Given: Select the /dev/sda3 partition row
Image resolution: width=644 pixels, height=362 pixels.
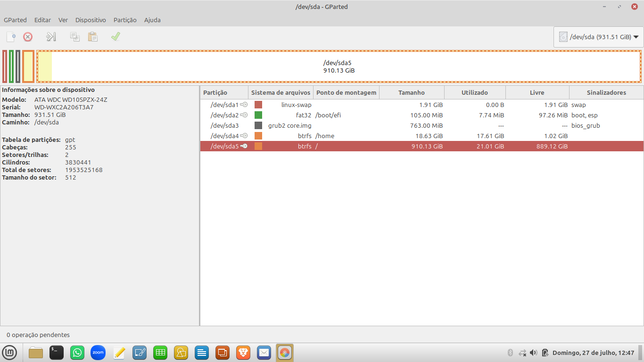Looking at the screenshot, I should (422, 125).
